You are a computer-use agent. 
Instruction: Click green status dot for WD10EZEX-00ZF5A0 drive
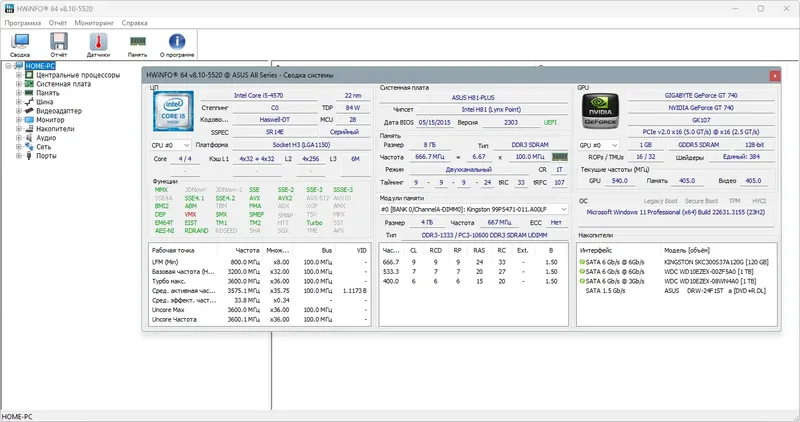[582, 271]
